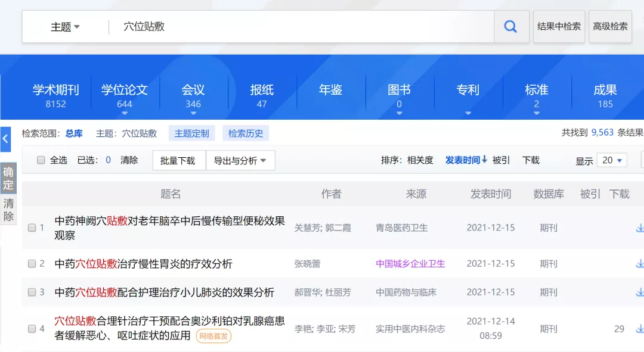Switch to the 年鉴 tab
Screen dimensions: 644x352
330,91
